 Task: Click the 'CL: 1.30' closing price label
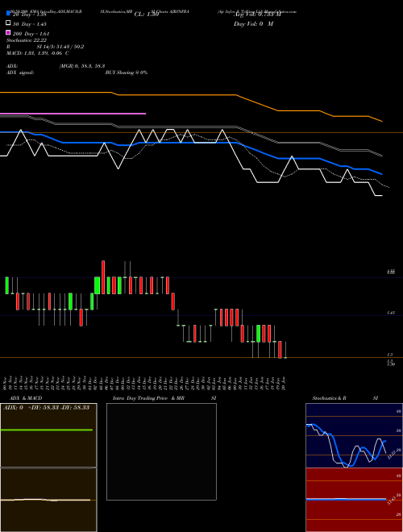tap(147, 15)
